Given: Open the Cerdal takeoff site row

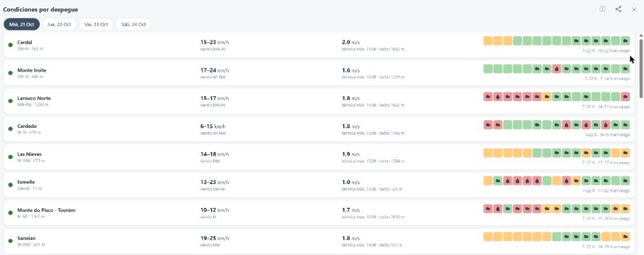Looking at the screenshot, I should pyautogui.click(x=319, y=45).
